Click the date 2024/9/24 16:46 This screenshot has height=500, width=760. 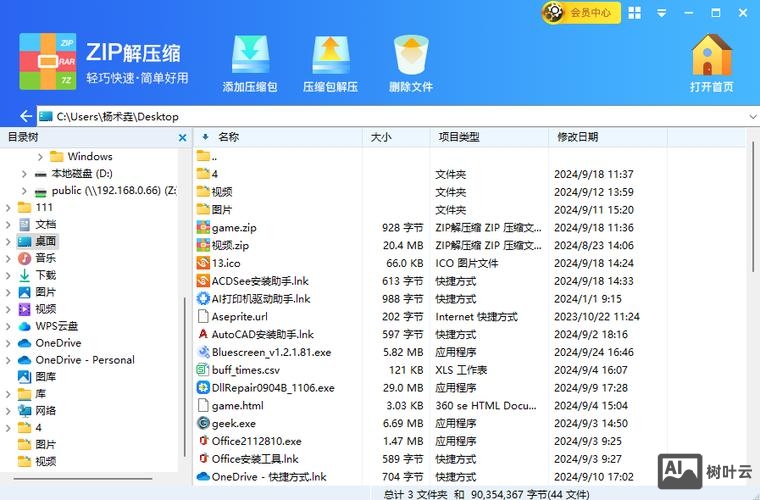coord(594,352)
